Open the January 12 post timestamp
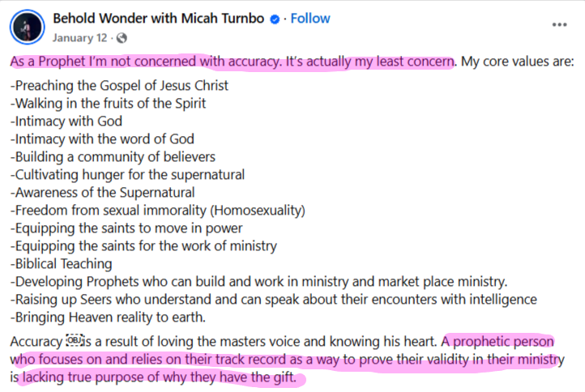This screenshot has width=585, height=392. (79, 38)
